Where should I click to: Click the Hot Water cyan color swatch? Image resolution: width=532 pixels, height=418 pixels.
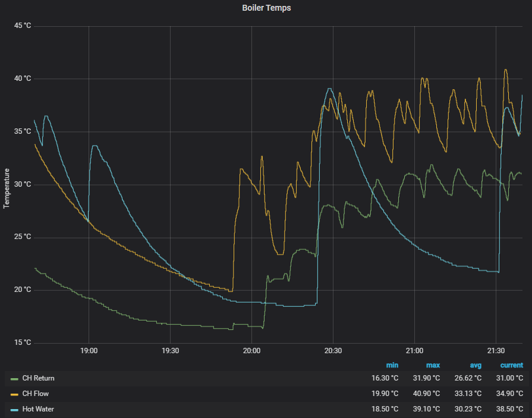coord(14,410)
